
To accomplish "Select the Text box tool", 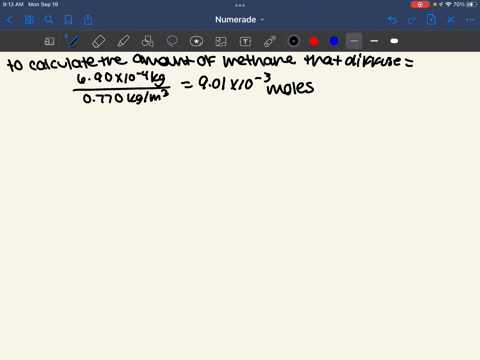I will (x=245, y=41).
